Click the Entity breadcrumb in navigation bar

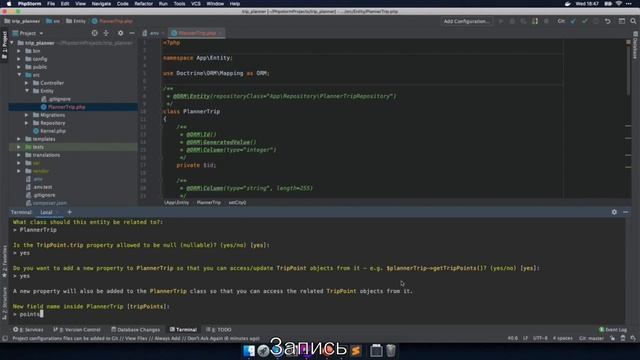pos(76,21)
